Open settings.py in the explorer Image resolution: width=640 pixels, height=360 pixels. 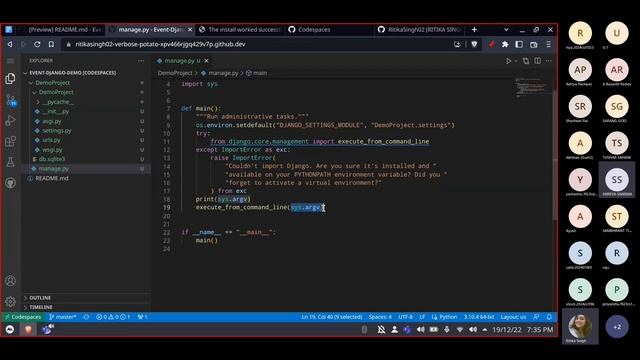[56, 131]
